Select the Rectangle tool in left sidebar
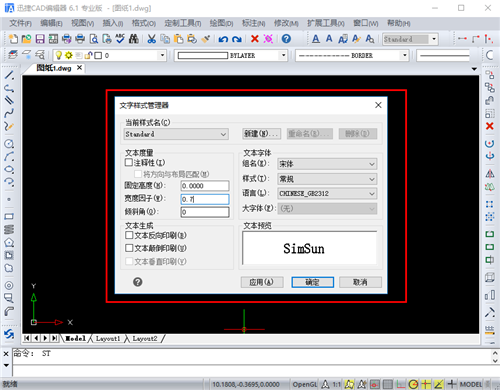 click(x=9, y=217)
